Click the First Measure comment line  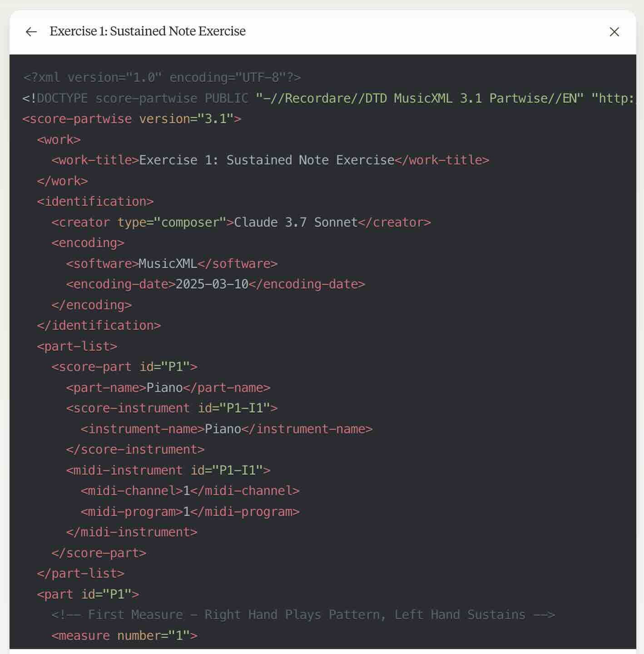[x=303, y=615]
